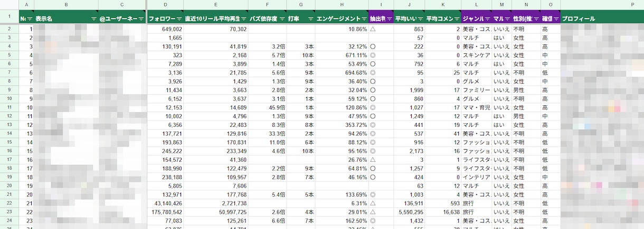The width and height of the screenshot is (644, 229).
Task: Select column L letter header
Action: (476, 5)
